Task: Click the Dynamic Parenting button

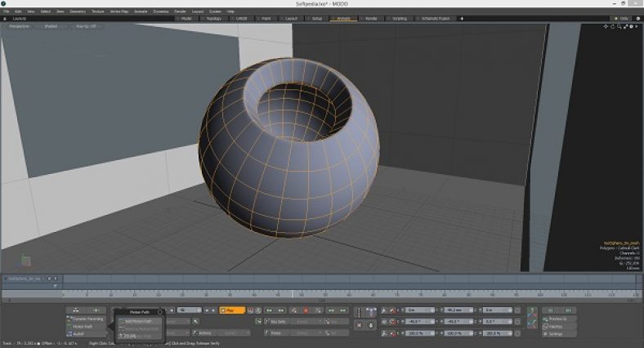Action: (x=87, y=319)
